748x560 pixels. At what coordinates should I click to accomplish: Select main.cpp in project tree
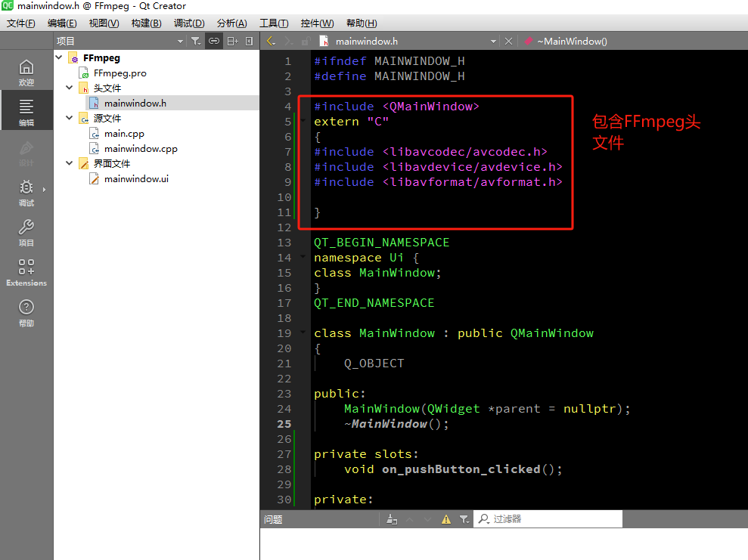point(124,134)
